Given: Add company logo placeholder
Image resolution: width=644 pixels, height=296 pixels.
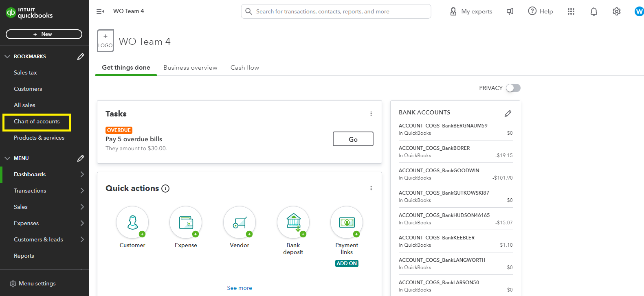Looking at the screenshot, I should pos(106,41).
